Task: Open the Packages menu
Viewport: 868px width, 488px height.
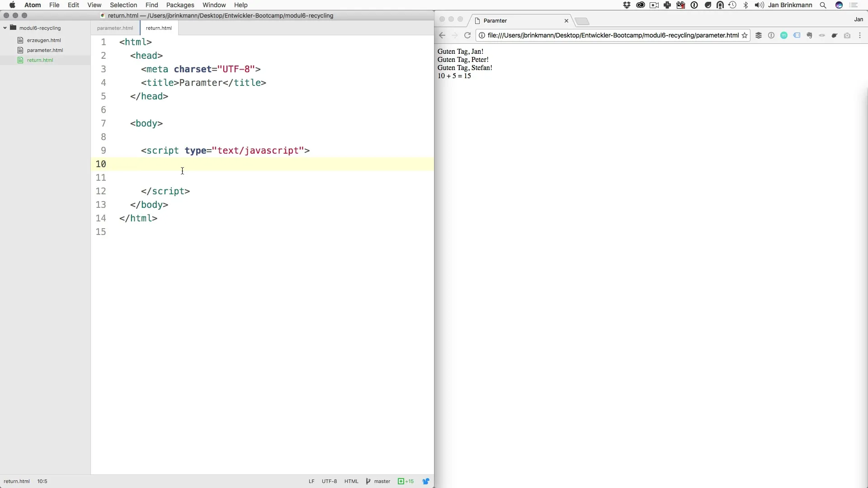Action: 180,5
